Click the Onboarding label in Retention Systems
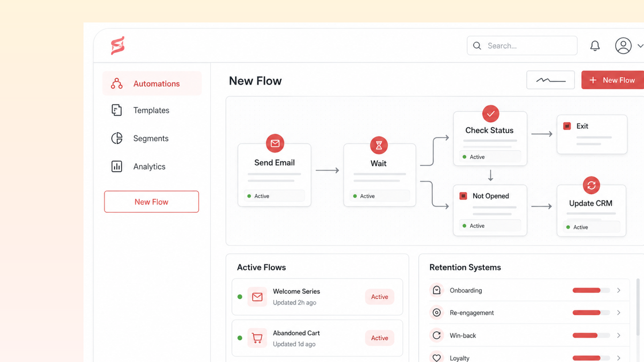Viewport: 644px width, 362px height. 466,290
